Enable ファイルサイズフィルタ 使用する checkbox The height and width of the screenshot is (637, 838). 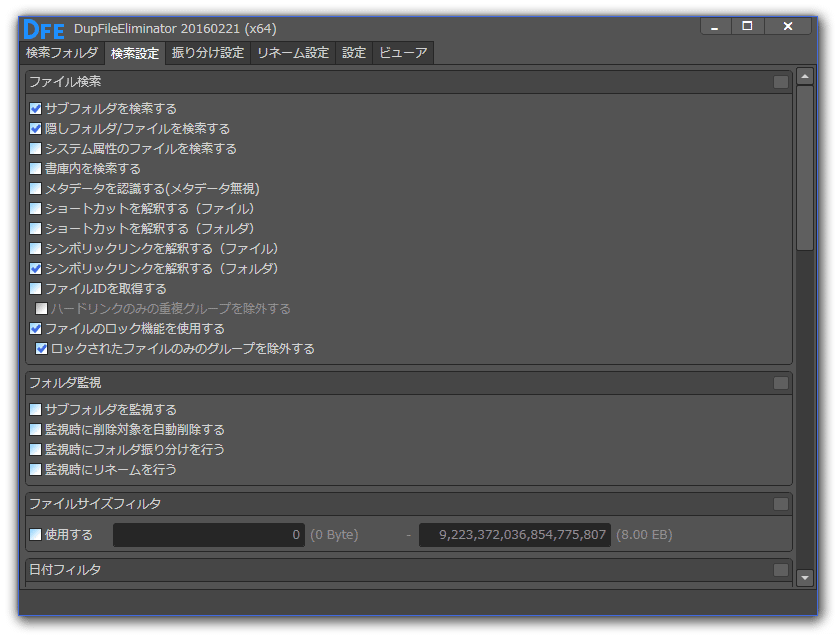click(36, 534)
